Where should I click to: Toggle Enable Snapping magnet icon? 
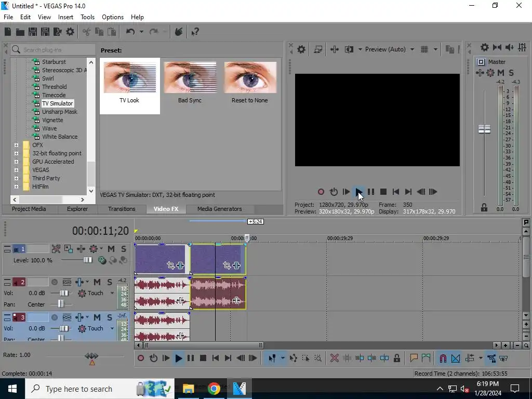pyautogui.click(x=443, y=358)
